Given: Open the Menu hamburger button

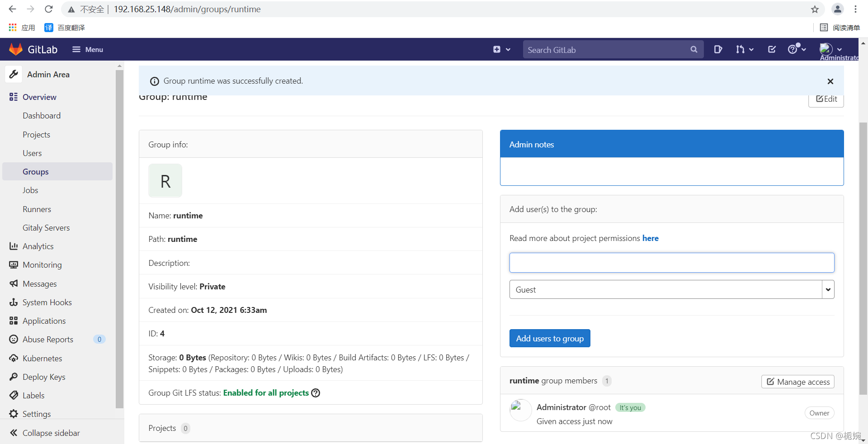Looking at the screenshot, I should 88,49.
